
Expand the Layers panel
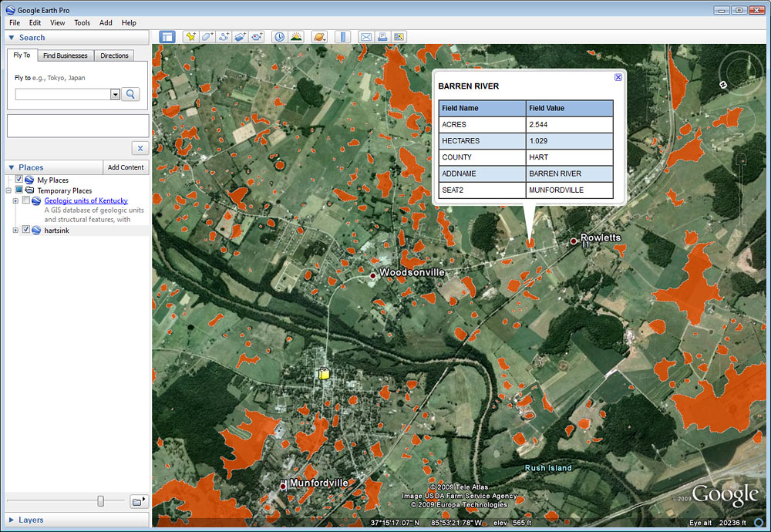[12, 520]
